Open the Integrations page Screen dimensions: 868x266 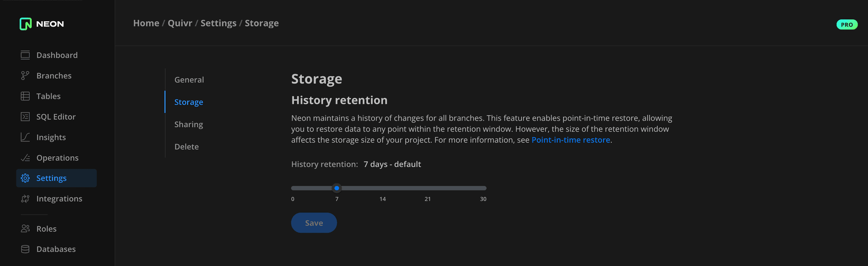tap(59, 199)
